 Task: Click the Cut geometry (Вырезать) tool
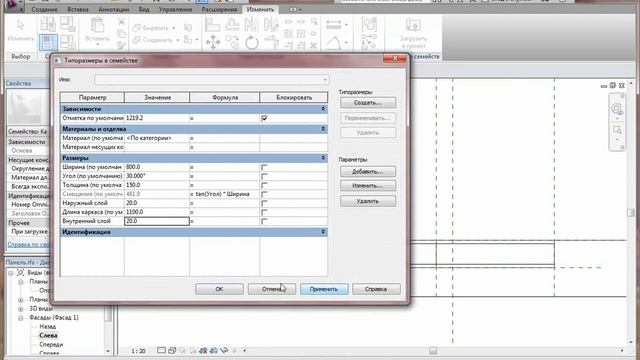pyautogui.click(x=151, y=28)
